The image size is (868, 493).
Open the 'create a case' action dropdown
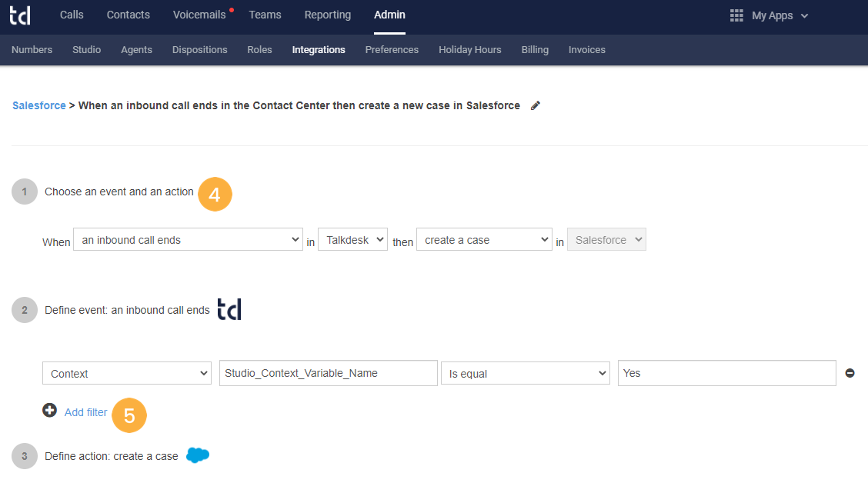(484, 240)
